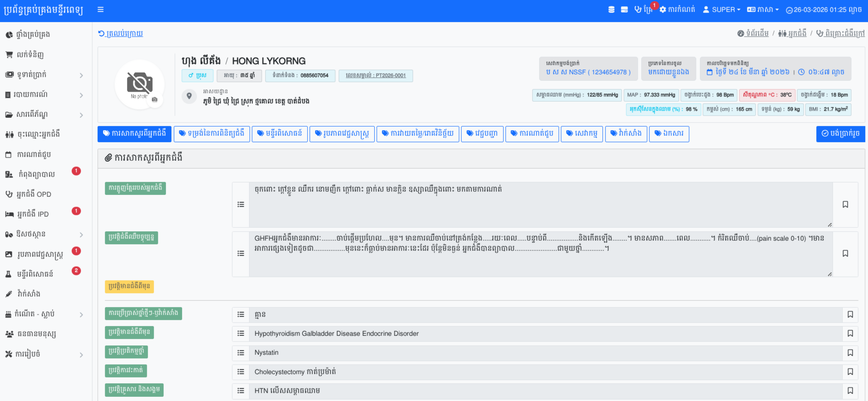
Task: Switch to the រូបភាពវេជ្ជសាស្ត្រ tab
Action: [342, 134]
